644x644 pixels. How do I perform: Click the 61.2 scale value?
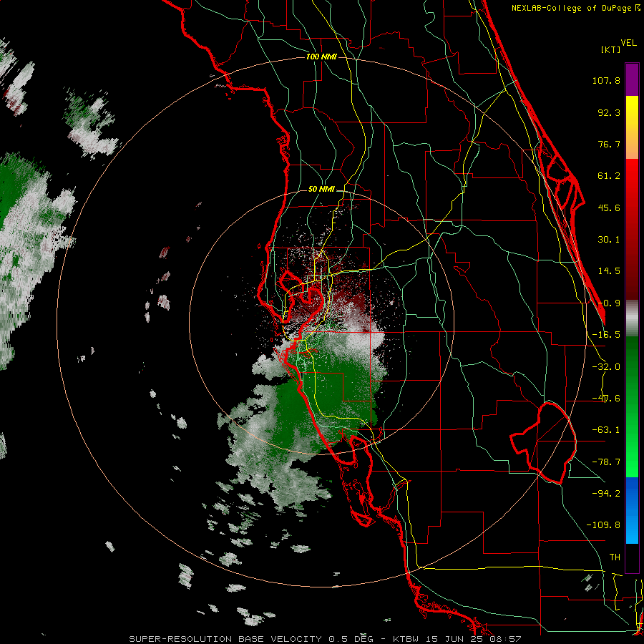pos(609,176)
